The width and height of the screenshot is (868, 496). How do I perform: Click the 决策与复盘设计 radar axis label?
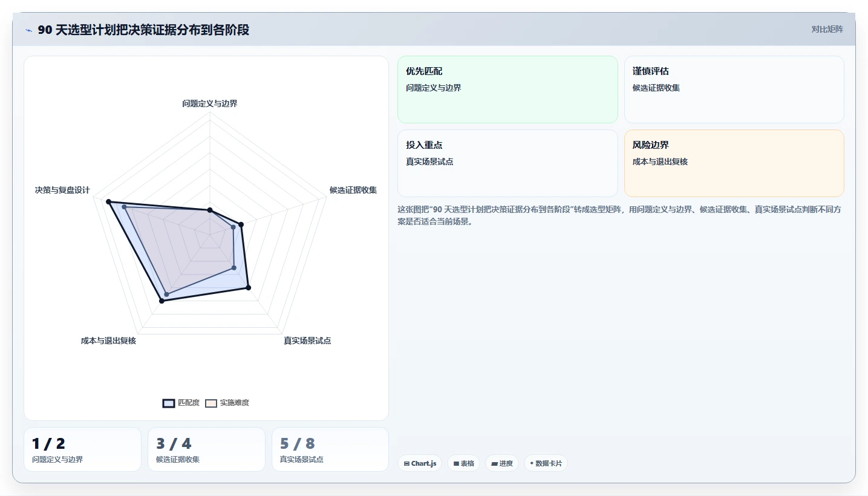[x=62, y=190]
